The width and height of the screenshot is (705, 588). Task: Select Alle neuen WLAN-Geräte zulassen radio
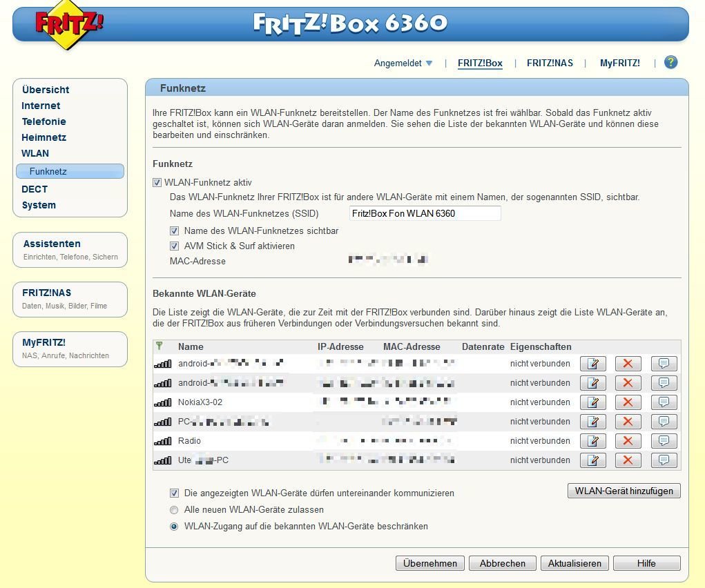pos(174,510)
